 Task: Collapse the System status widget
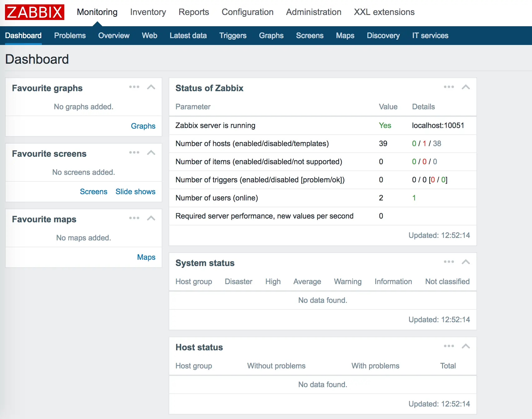point(466,262)
